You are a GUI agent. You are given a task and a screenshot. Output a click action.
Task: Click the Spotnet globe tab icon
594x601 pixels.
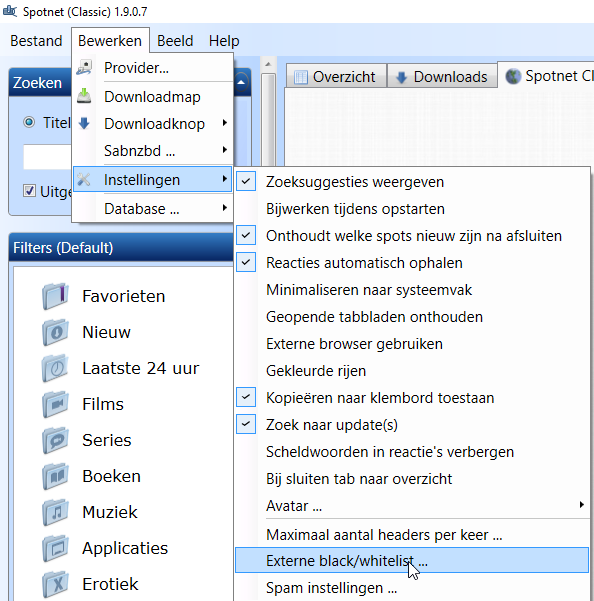pos(513,76)
